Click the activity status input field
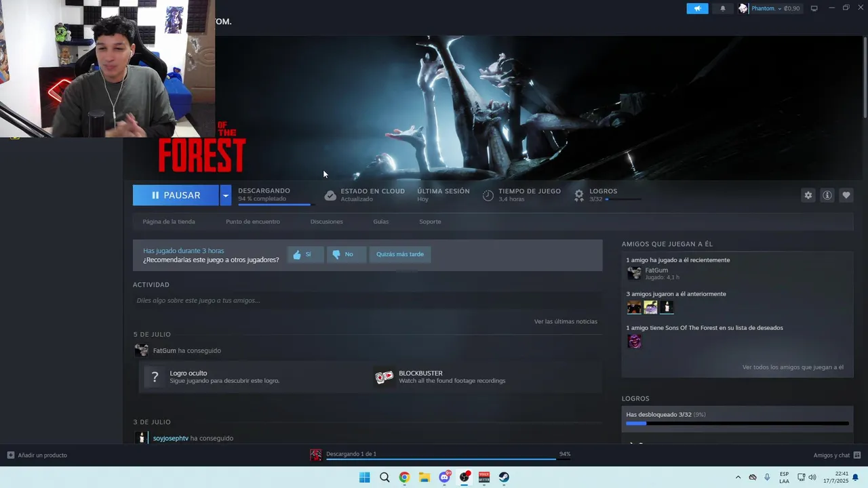The width and height of the screenshot is (868, 488). coord(367,300)
